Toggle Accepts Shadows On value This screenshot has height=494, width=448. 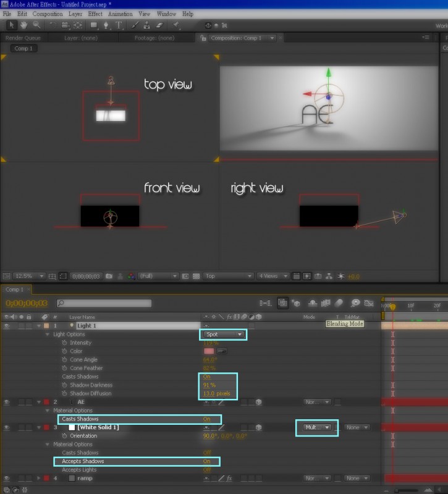(x=206, y=461)
